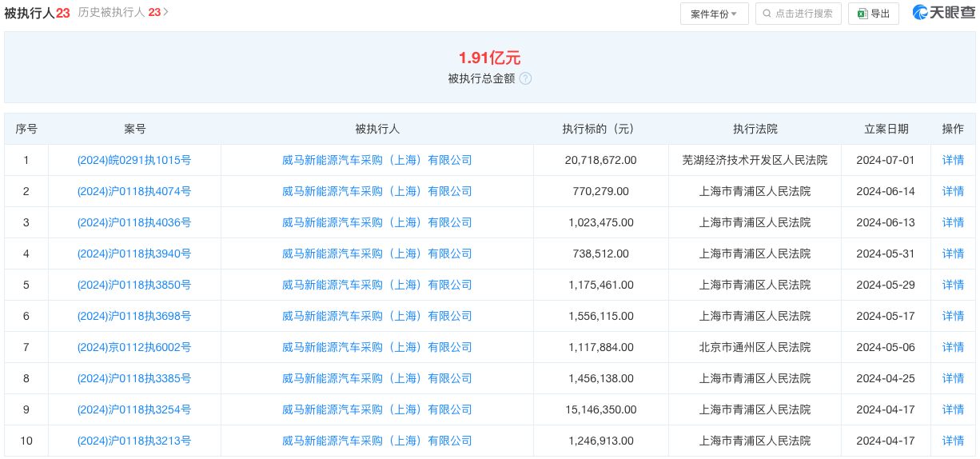
Task: Click the 1.91亿元 total amount
Action: click(x=489, y=58)
